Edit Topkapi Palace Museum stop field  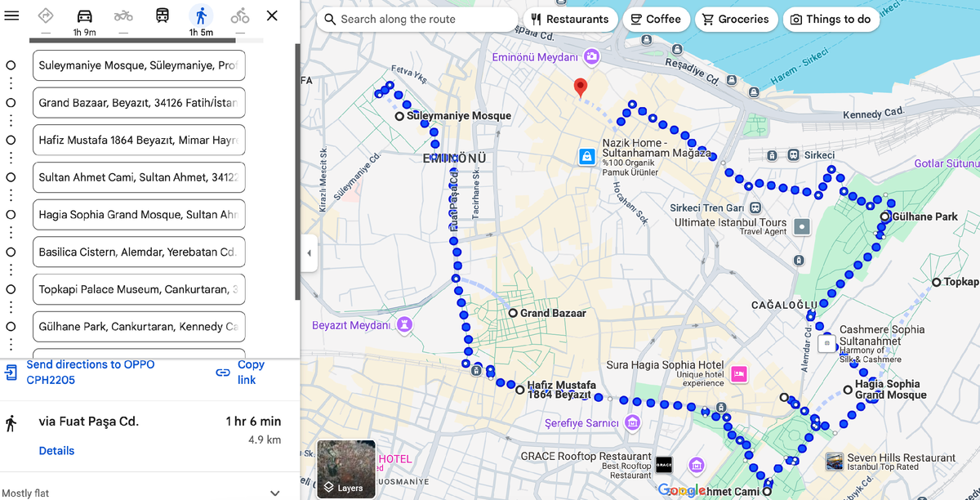pyautogui.click(x=139, y=289)
